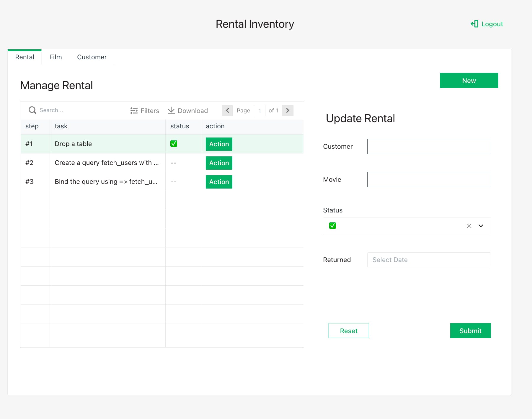Open the Returned date picker

pyautogui.click(x=429, y=260)
